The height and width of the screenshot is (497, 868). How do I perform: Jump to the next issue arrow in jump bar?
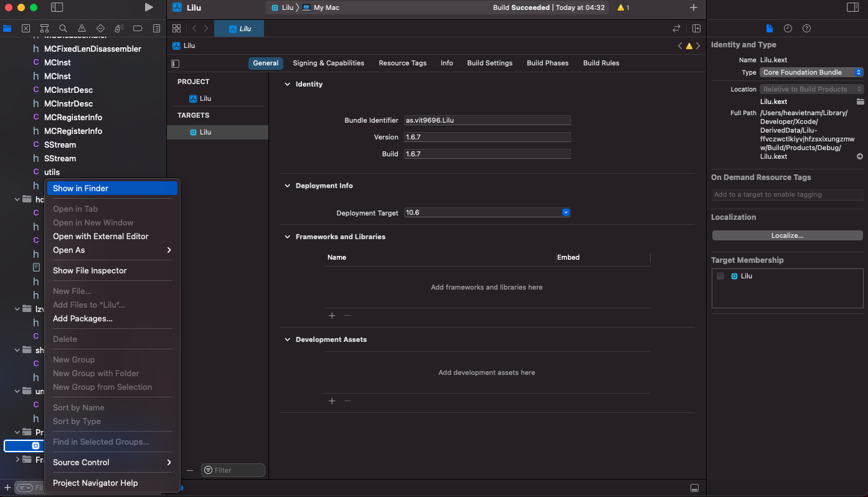(698, 46)
